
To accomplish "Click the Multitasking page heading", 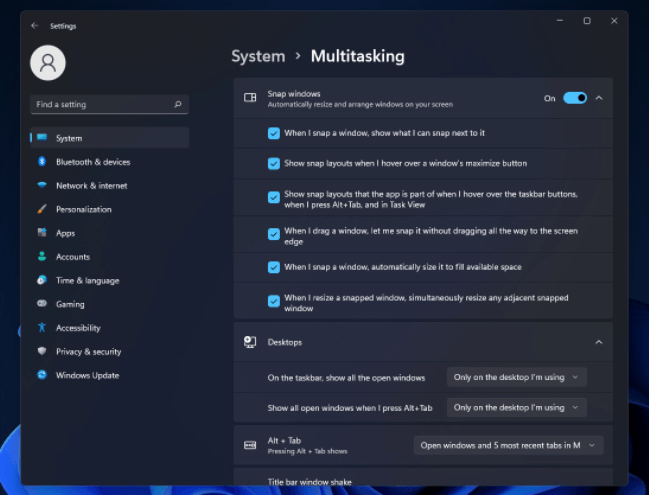I will tap(358, 56).
